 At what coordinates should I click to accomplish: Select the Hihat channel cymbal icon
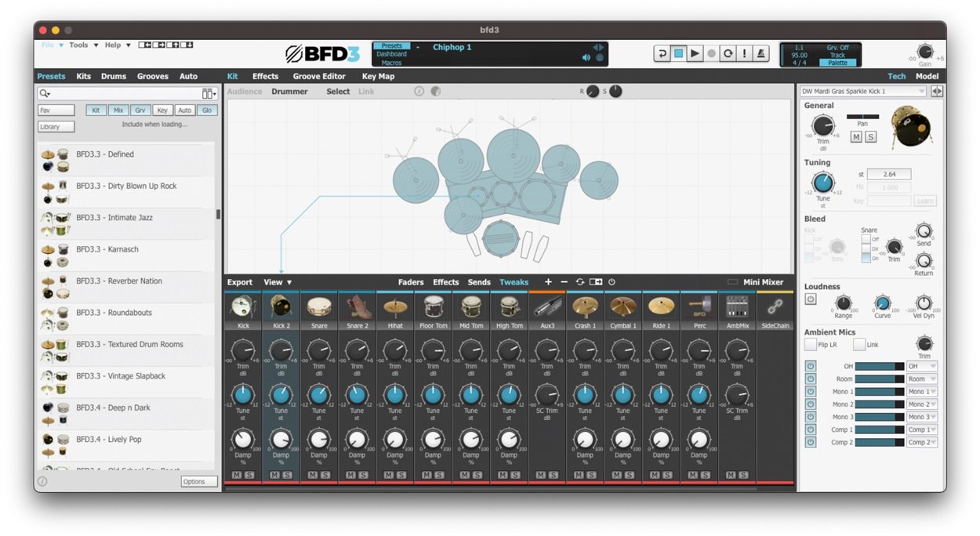pyautogui.click(x=394, y=306)
